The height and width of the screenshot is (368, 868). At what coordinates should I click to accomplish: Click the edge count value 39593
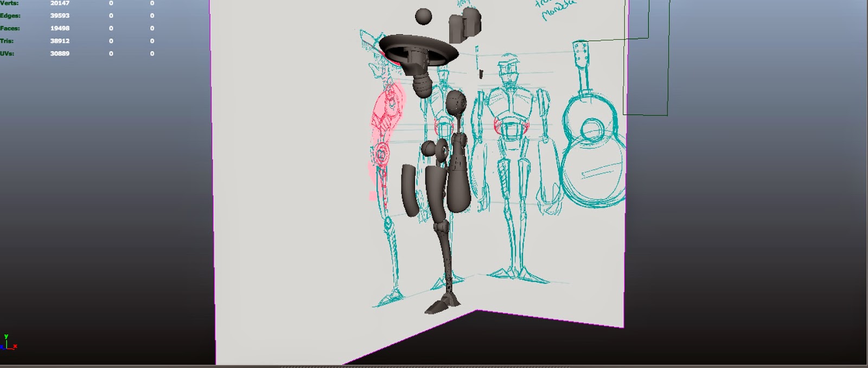click(x=60, y=16)
